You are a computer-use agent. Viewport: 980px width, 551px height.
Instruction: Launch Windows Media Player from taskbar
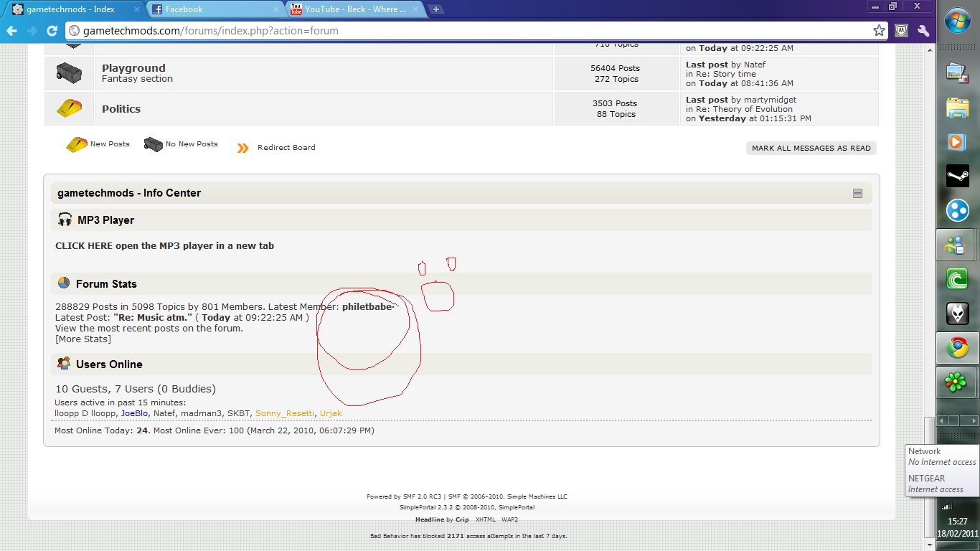point(957,141)
